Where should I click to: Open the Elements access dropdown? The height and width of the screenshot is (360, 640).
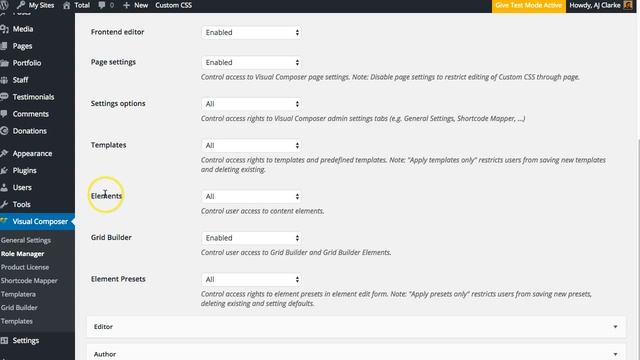pyautogui.click(x=251, y=197)
